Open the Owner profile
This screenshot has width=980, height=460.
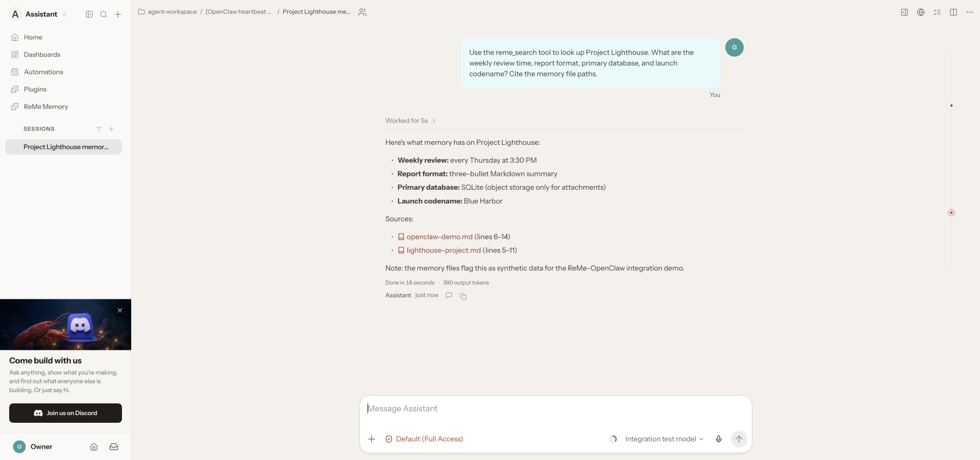[33, 447]
